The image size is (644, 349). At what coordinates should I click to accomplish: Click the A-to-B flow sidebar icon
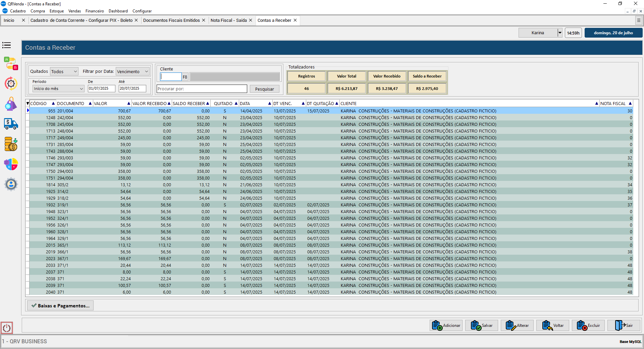pyautogui.click(x=11, y=63)
